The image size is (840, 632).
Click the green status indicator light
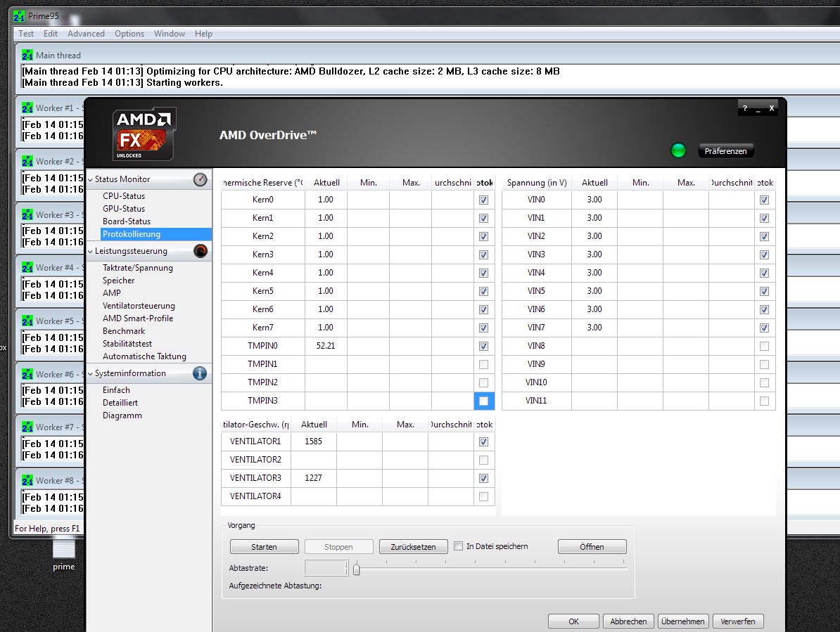tap(678, 150)
